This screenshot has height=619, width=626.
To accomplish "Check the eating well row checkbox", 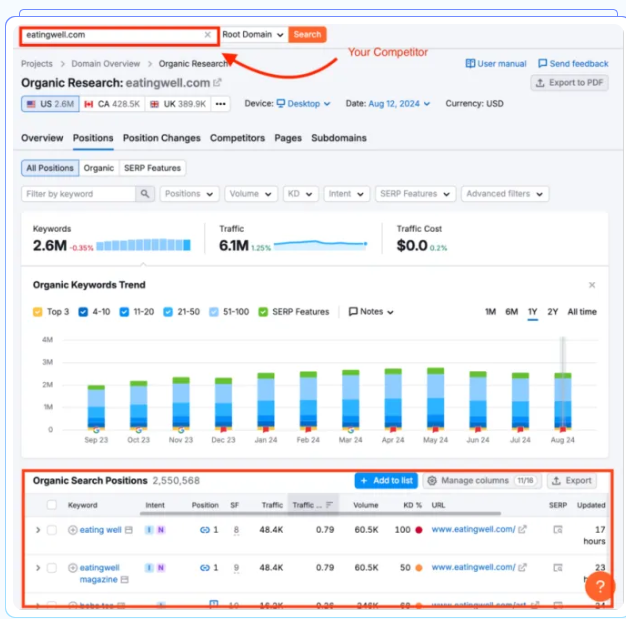I will coord(52,530).
